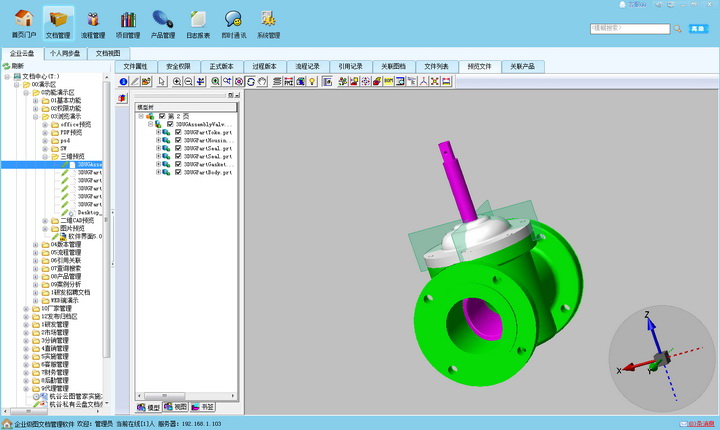Click the 刷新 refresh button
The image size is (720, 430).
[14, 66]
